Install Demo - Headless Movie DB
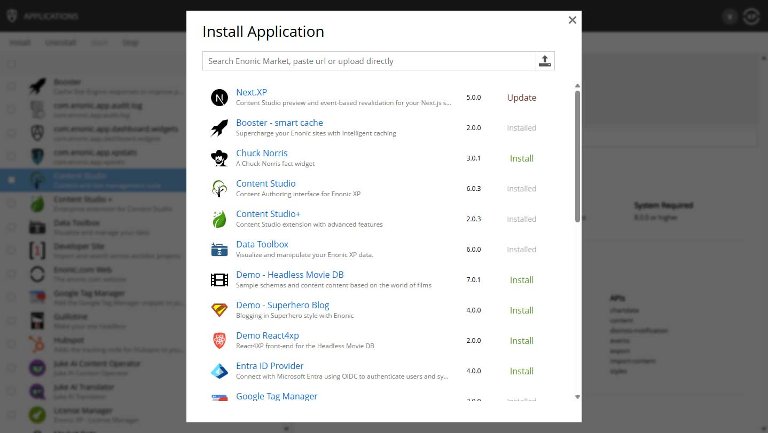768x433 pixels. (x=522, y=280)
